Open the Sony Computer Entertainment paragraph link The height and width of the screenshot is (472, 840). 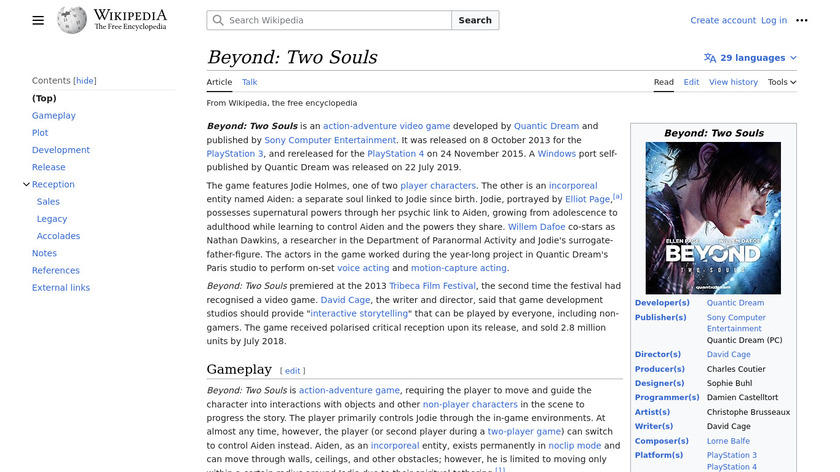[330, 140]
